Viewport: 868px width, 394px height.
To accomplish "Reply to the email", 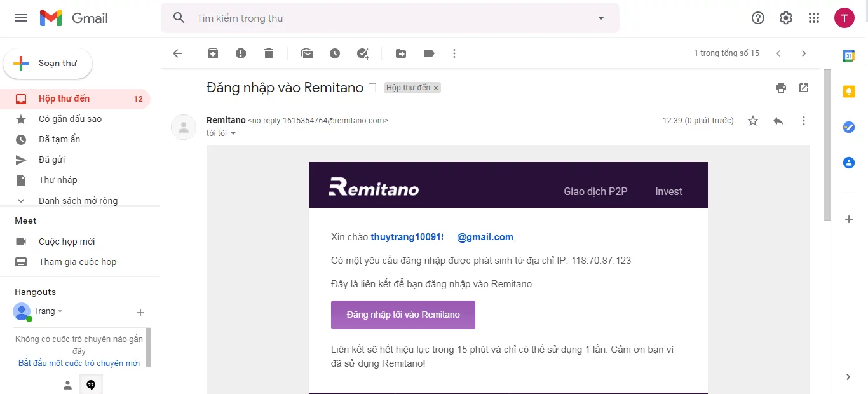I will coord(778,121).
